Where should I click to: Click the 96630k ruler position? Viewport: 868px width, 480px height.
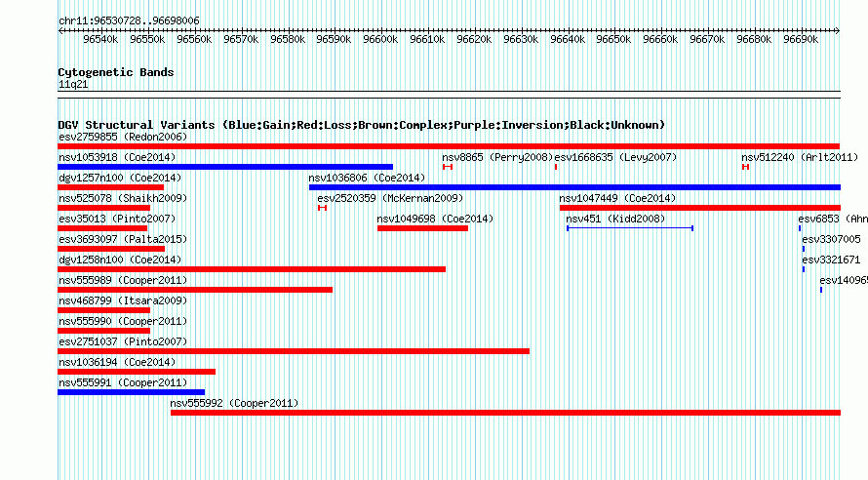(x=521, y=39)
